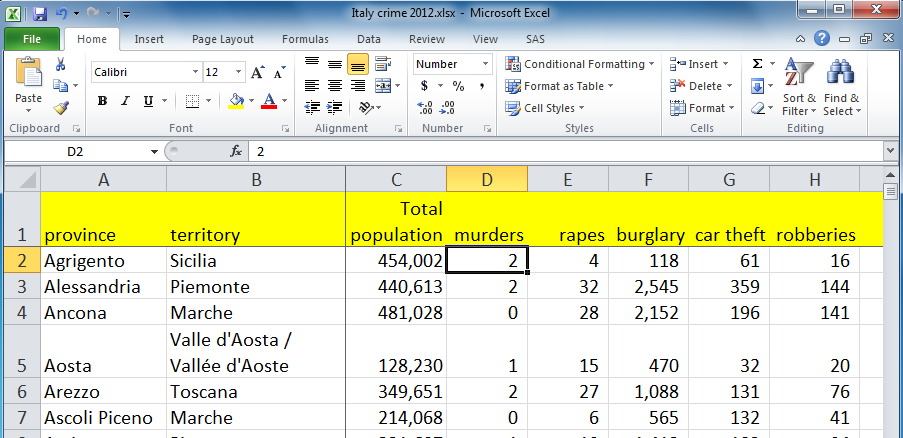Image resolution: width=903 pixels, height=438 pixels.
Task: Expand the formula bar
Action: (891, 151)
